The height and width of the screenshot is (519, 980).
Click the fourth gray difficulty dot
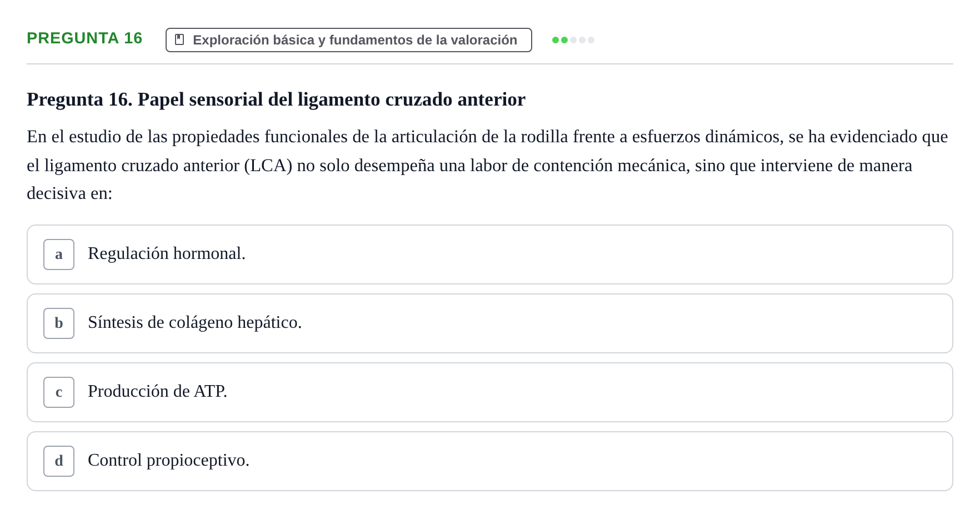(582, 40)
